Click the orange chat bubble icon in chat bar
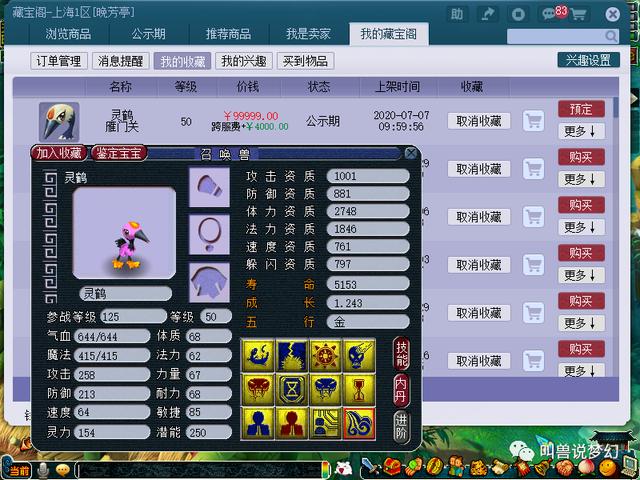The width and height of the screenshot is (640, 480). 63,471
